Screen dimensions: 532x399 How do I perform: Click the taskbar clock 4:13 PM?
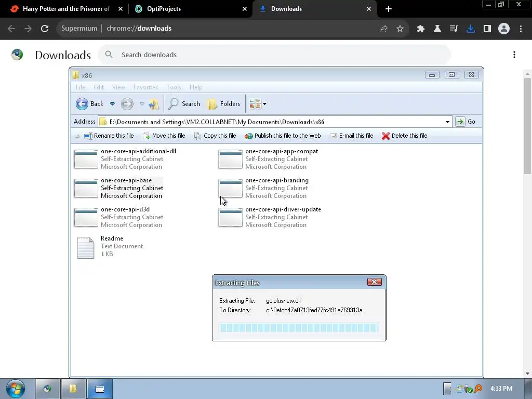coord(501,389)
